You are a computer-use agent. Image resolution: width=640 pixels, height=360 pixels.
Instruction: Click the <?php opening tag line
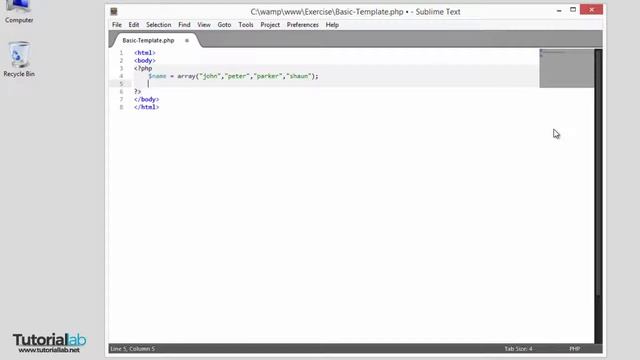pyautogui.click(x=143, y=68)
